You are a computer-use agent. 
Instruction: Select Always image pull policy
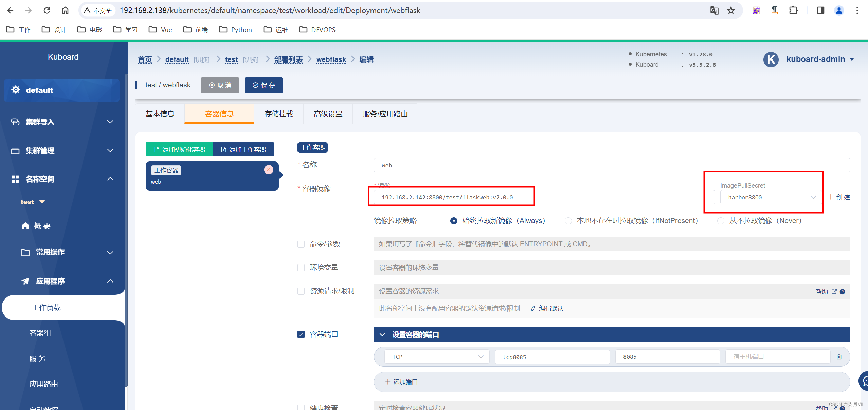point(454,221)
